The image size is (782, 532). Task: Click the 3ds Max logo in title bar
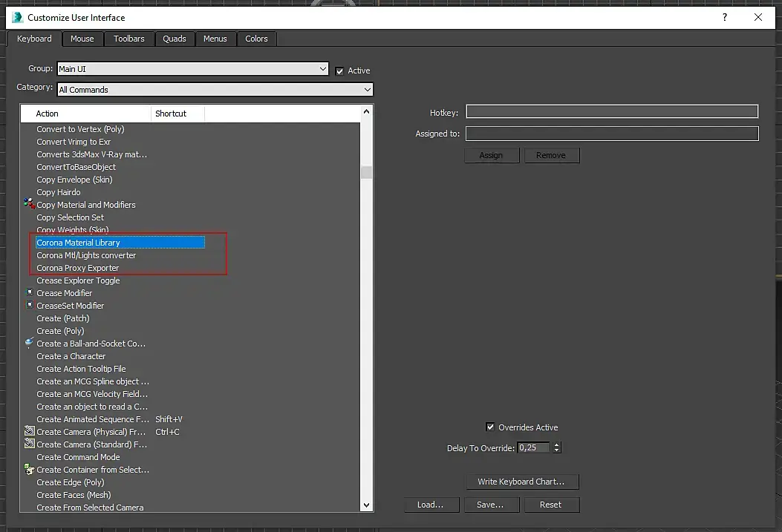tap(18, 17)
